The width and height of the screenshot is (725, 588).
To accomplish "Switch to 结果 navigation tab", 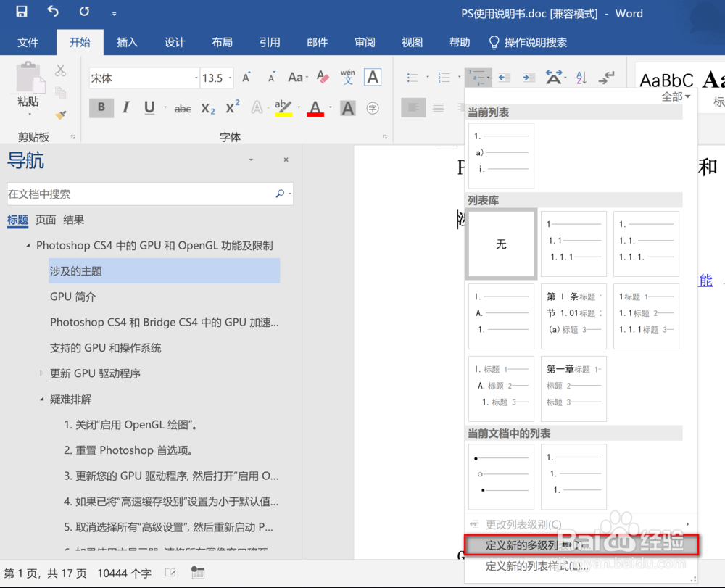I will click(73, 220).
